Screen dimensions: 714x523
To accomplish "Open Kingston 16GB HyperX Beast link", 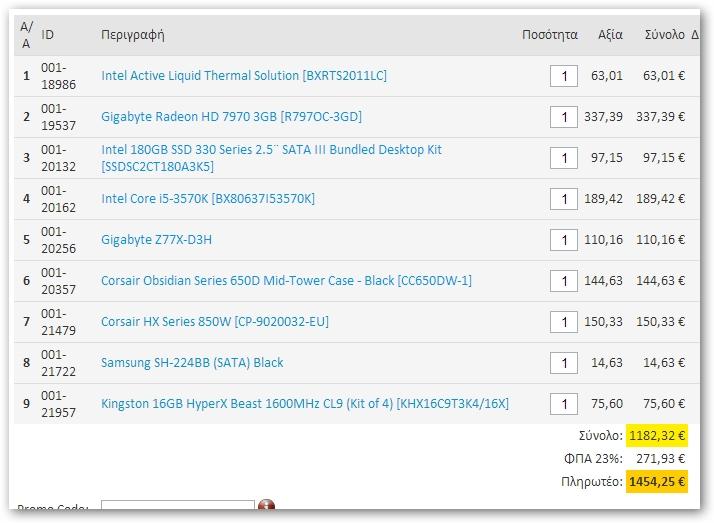I will coord(305,404).
